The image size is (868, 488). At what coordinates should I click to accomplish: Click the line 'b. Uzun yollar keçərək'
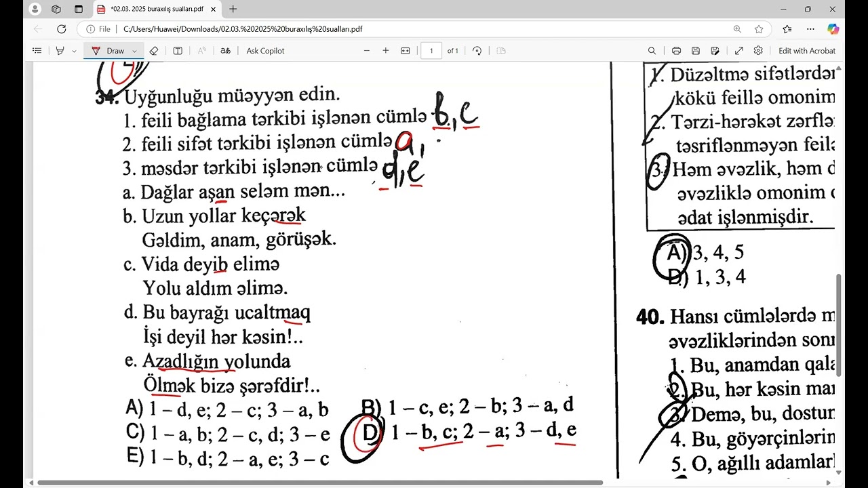tap(214, 216)
